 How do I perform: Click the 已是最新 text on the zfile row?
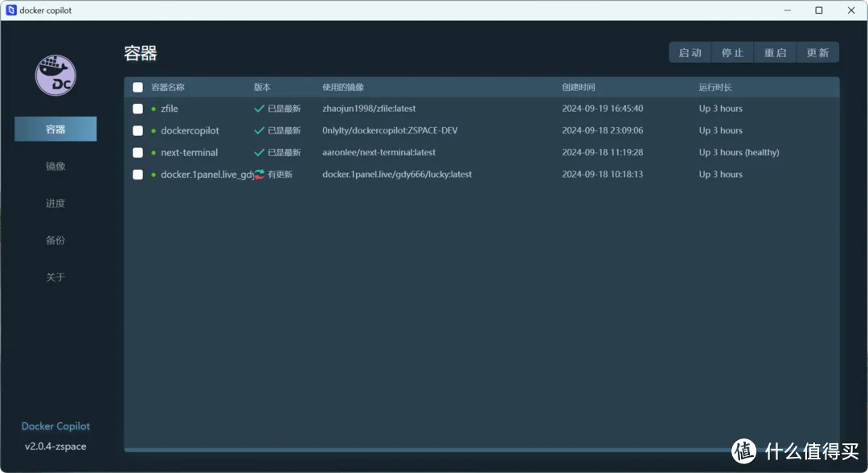coord(285,109)
